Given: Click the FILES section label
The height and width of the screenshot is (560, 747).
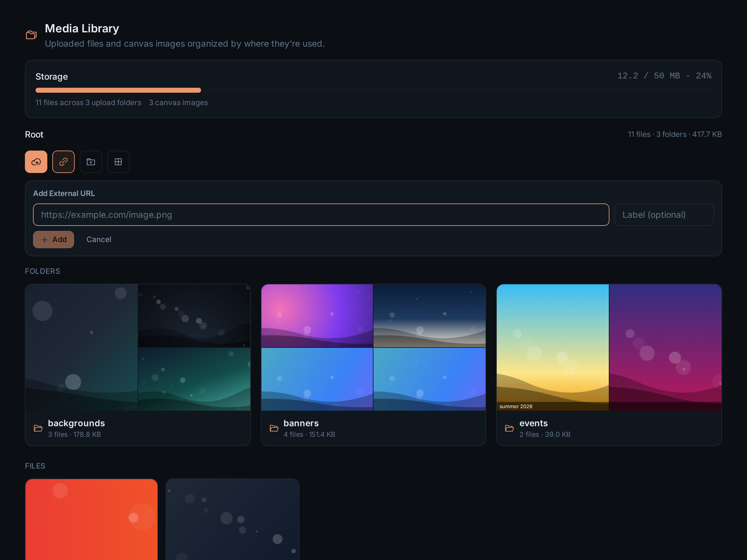Looking at the screenshot, I should tap(35, 466).
